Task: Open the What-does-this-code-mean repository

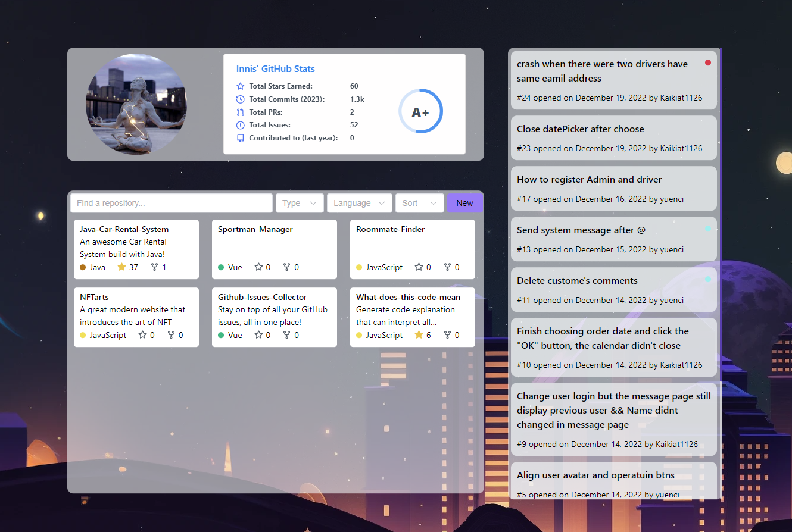Action: click(409, 297)
